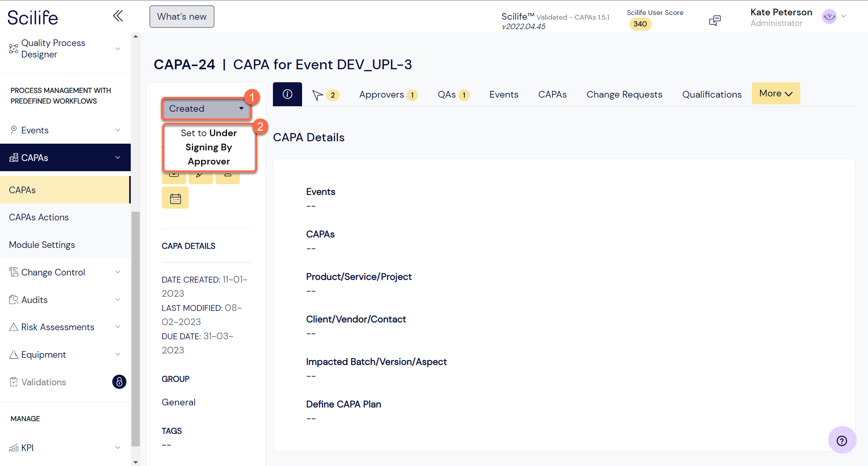
Task: Open CAPAs Actions from sidebar
Action: point(39,217)
